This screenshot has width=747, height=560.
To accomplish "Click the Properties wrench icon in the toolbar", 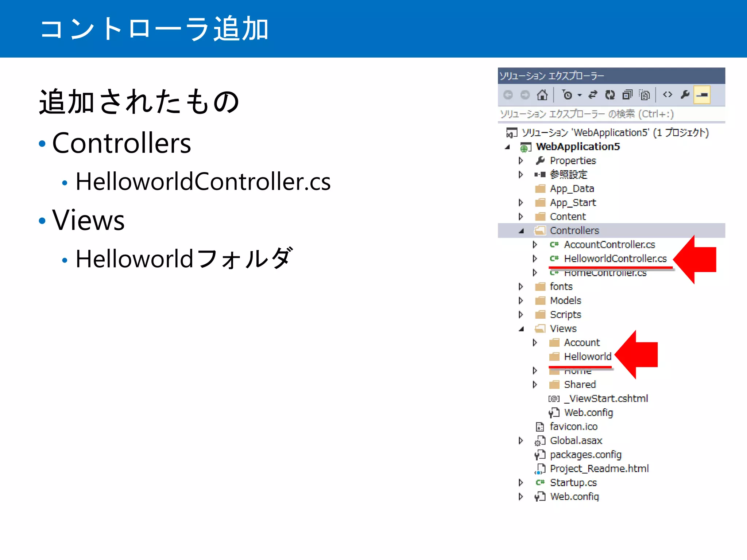I will pyautogui.click(x=685, y=95).
